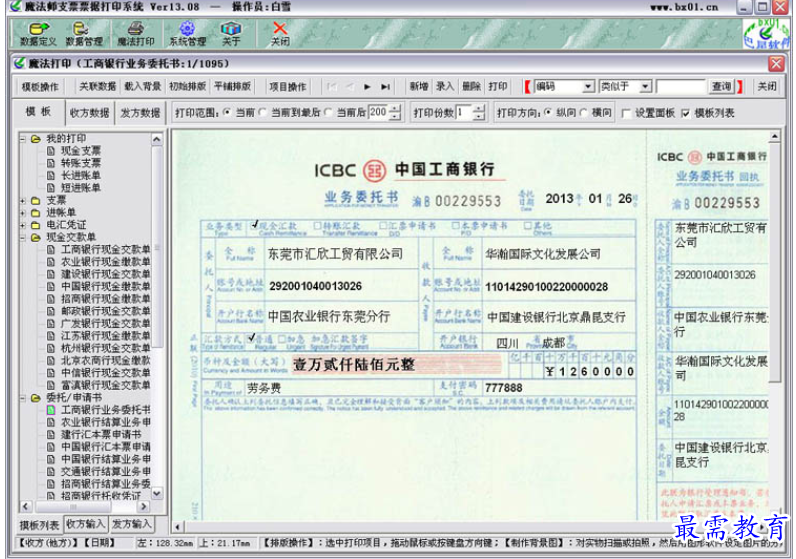The width and height of the screenshot is (796, 559).
Task: Select 当前后 print range radio button
Action: (328, 112)
